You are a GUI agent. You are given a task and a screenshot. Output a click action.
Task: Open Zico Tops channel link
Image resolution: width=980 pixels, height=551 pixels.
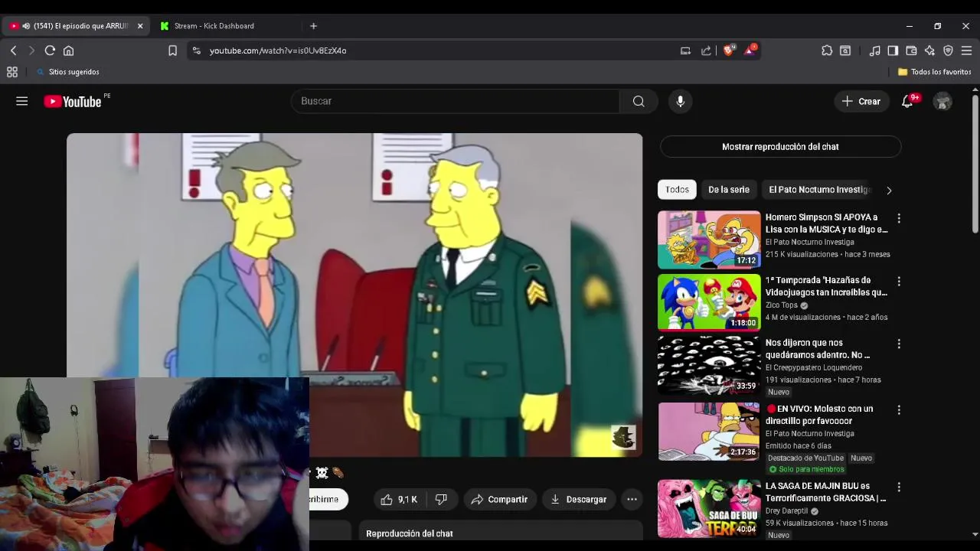pyautogui.click(x=782, y=305)
